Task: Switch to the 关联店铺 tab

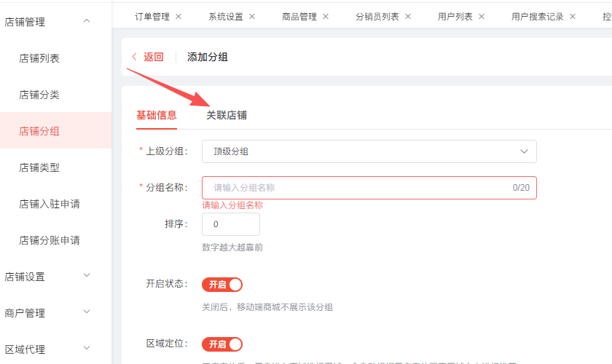Action: 227,115
